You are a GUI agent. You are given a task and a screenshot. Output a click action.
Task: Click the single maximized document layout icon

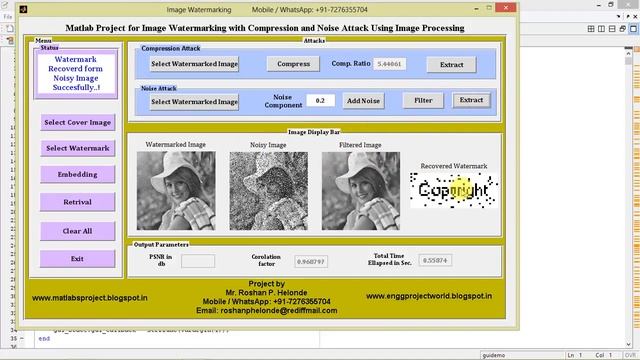(633, 29)
